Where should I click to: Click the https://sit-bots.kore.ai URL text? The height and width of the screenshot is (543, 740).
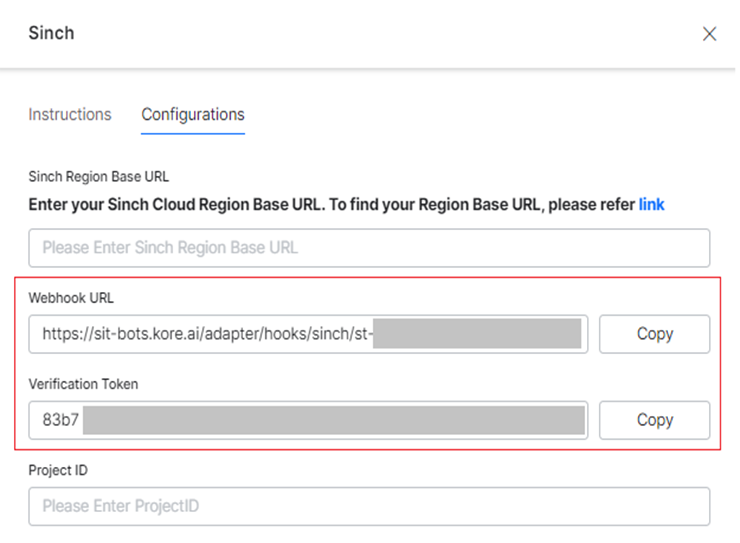tap(200, 334)
